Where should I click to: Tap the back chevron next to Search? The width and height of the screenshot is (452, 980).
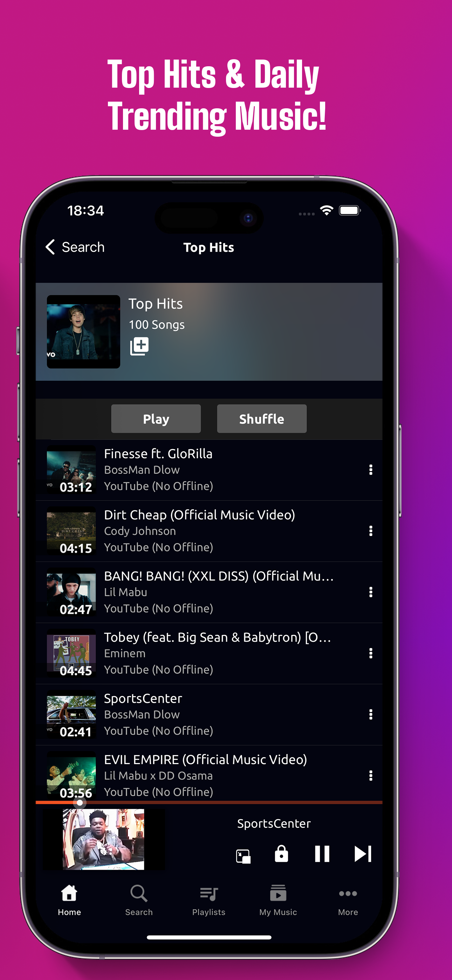pyautogui.click(x=50, y=247)
